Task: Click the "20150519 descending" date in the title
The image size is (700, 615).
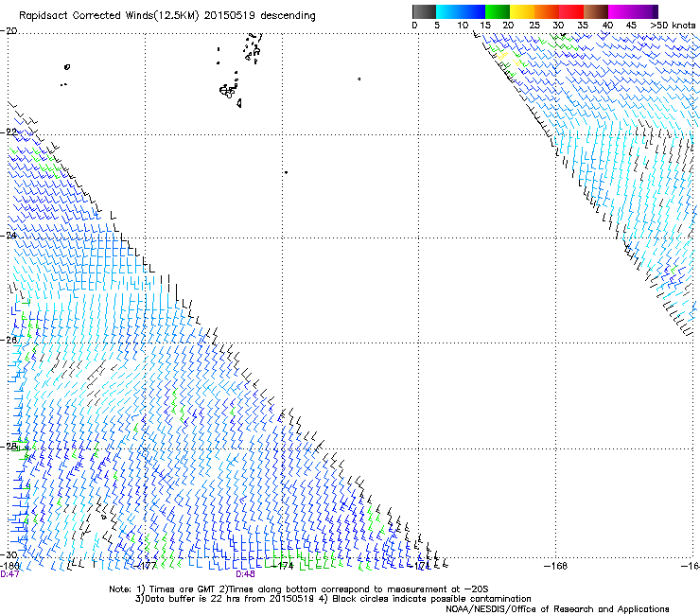Action: (x=260, y=16)
